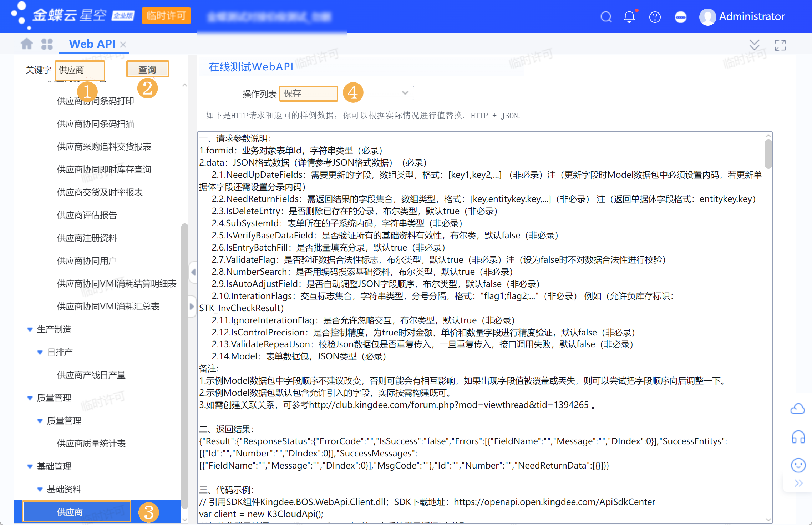The height and width of the screenshot is (526, 812).
Task: Open the notification bell
Action: coord(629,17)
